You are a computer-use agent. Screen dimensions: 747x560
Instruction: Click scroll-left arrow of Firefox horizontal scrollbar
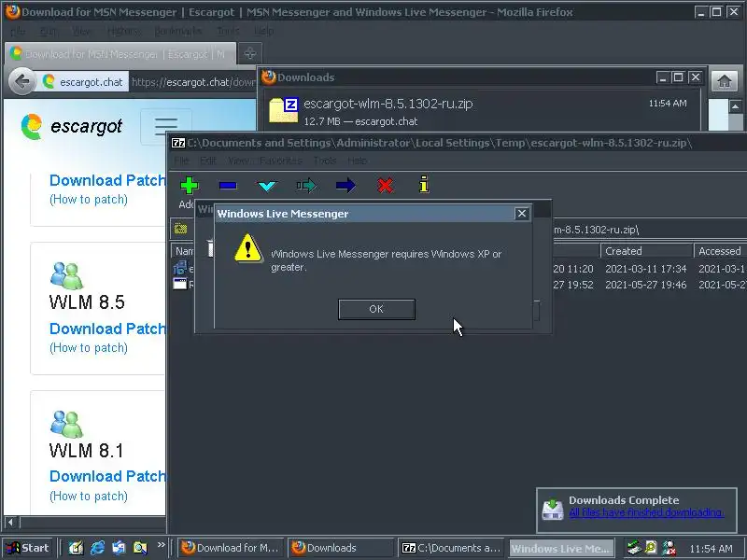click(10, 522)
